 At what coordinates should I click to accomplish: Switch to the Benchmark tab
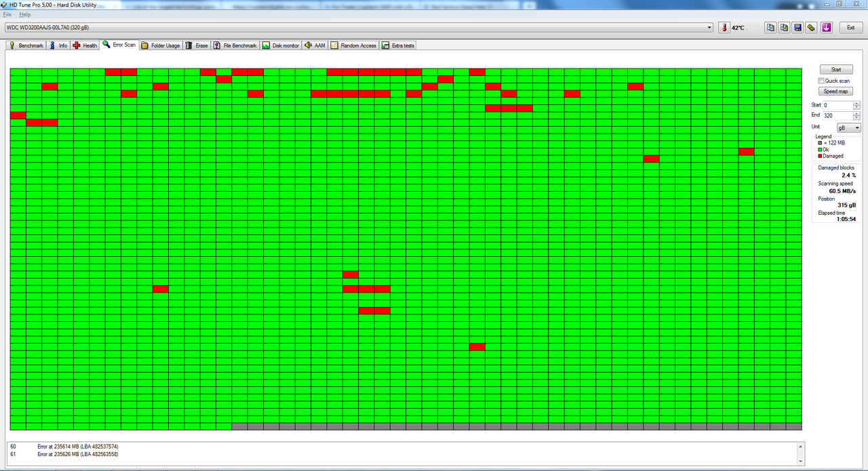pos(26,45)
